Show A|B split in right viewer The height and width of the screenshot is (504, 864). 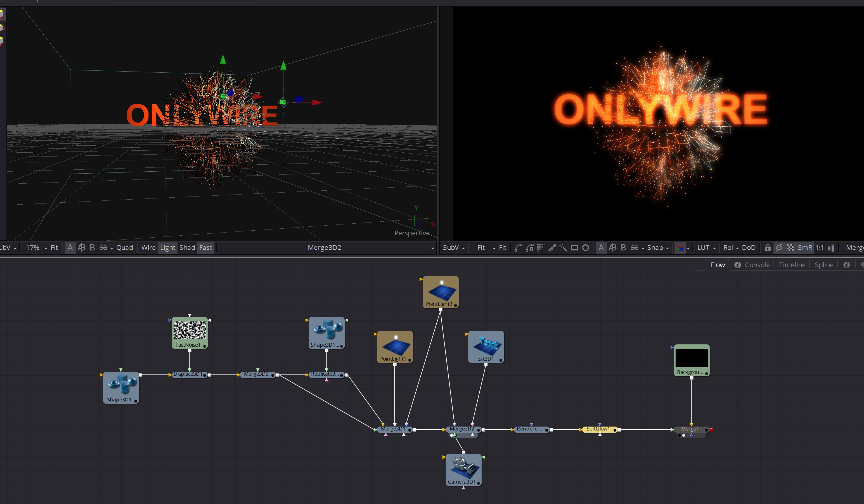pos(612,248)
